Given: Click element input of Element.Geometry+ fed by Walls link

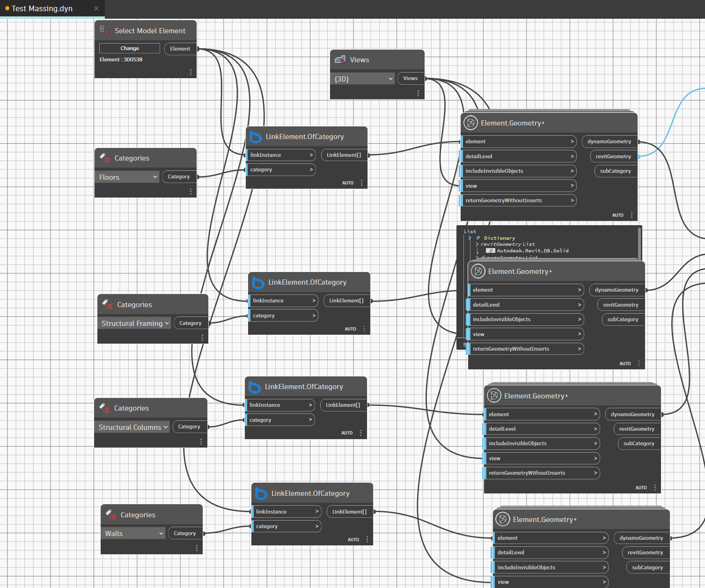Looking at the screenshot, I should click(551, 538).
